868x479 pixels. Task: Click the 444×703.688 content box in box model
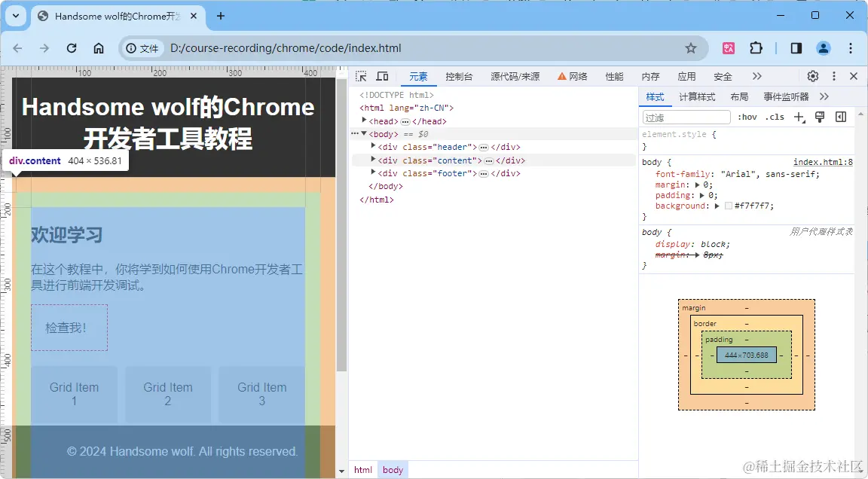pyautogui.click(x=746, y=355)
